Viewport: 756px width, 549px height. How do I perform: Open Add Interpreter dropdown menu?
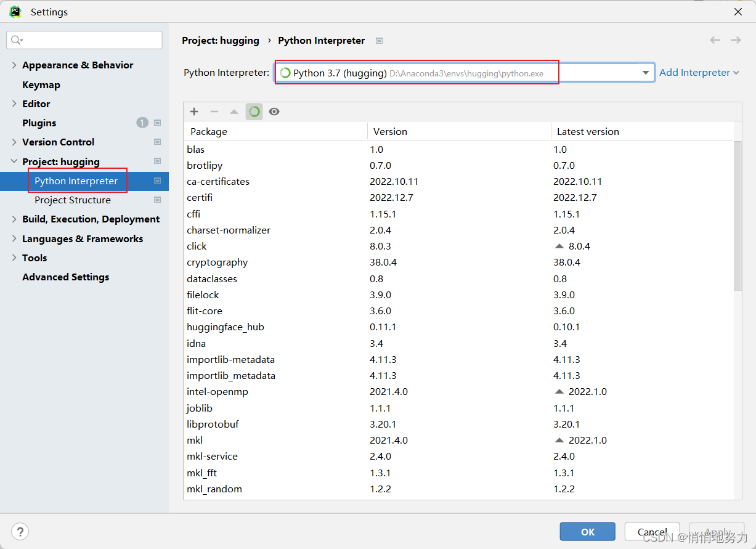[699, 72]
